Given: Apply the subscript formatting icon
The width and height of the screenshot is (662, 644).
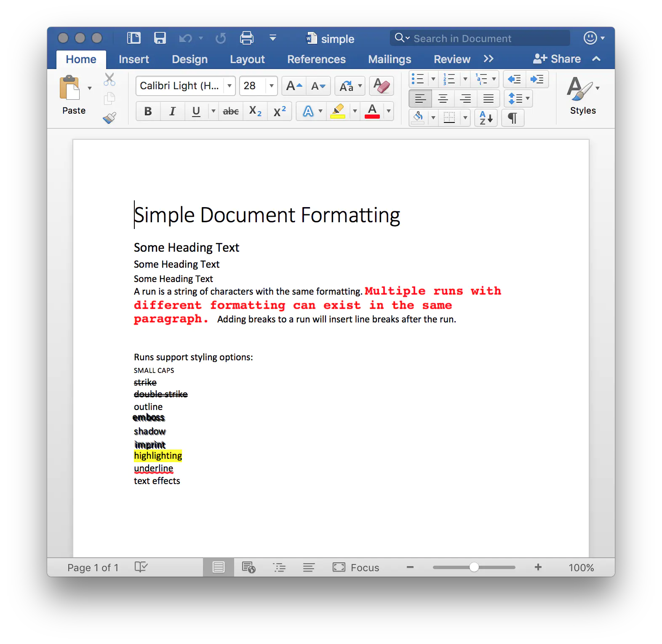Looking at the screenshot, I should (x=255, y=112).
